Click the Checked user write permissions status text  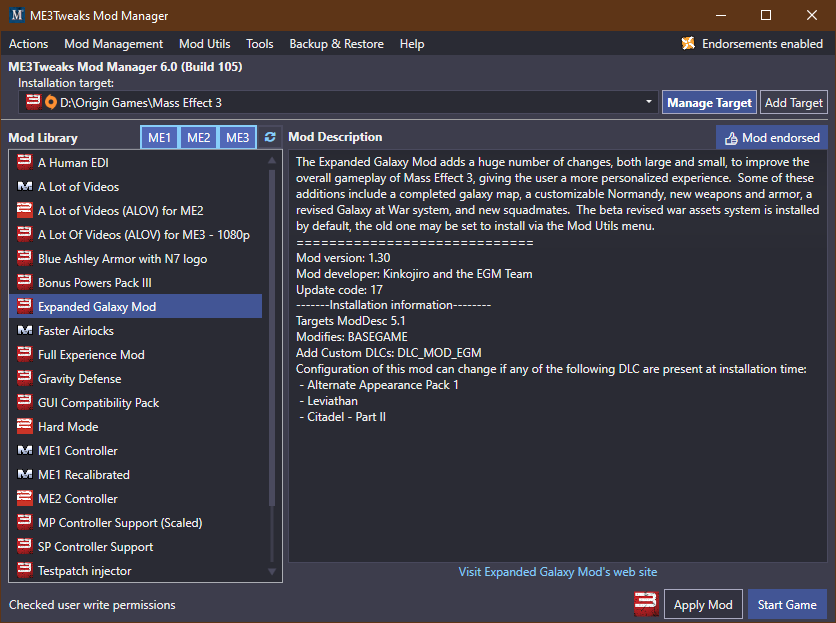pyautogui.click(x=92, y=604)
